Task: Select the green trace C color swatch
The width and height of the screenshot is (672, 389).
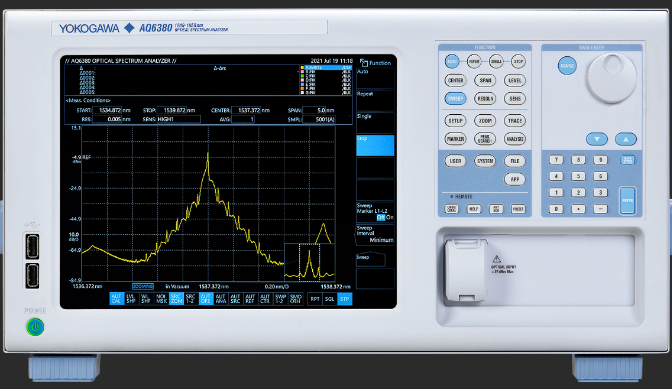Action: (x=302, y=76)
